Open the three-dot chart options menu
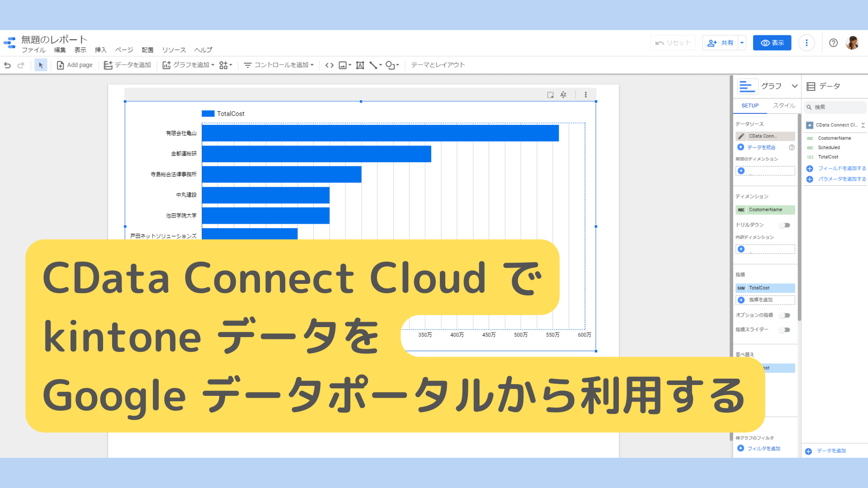868x488 pixels. tap(586, 95)
